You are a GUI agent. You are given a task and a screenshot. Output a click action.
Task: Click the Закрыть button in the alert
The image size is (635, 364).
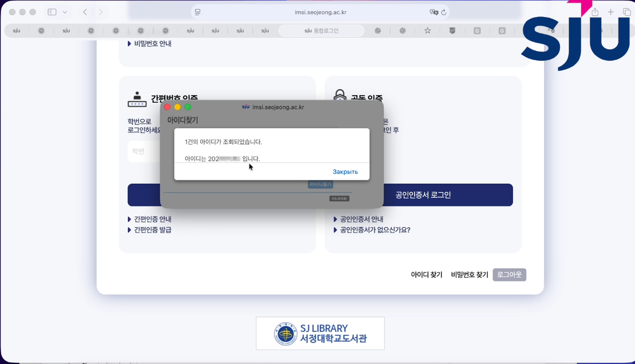click(x=345, y=172)
